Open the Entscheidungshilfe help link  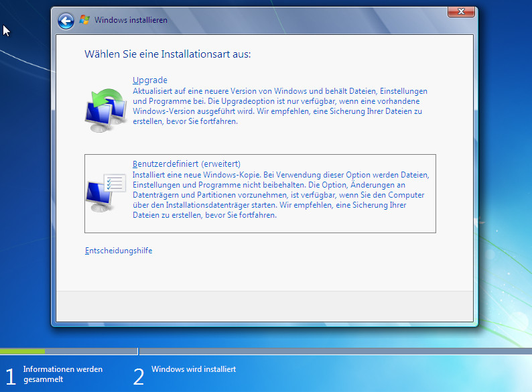pos(119,251)
